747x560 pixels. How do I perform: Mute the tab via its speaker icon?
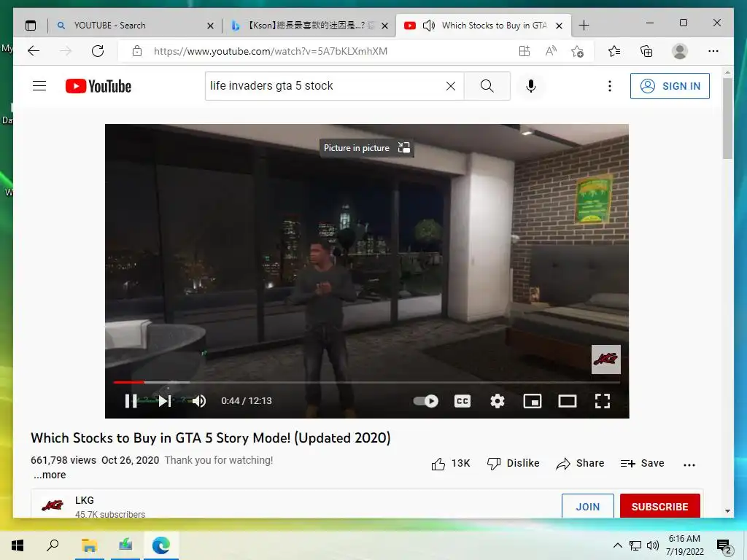point(429,26)
